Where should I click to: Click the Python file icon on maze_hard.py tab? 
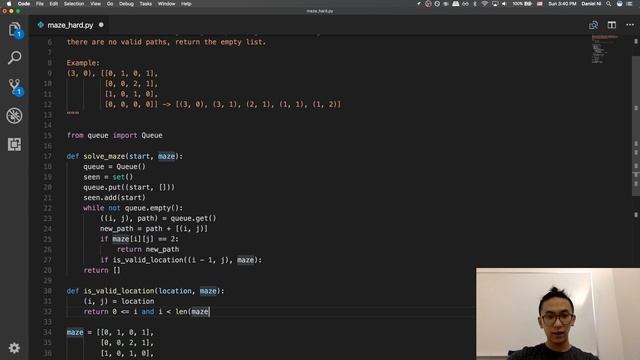pyautogui.click(x=40, y=25)
